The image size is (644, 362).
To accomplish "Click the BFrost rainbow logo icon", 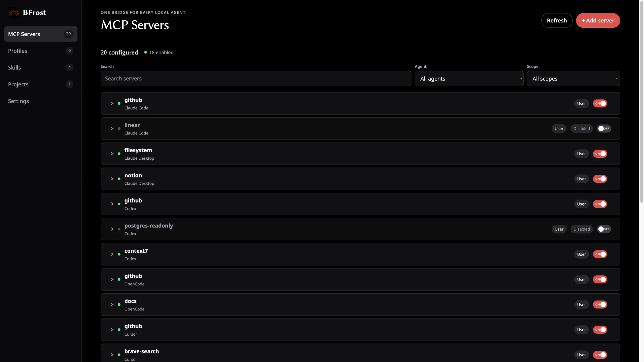I will tap(14, 13).
